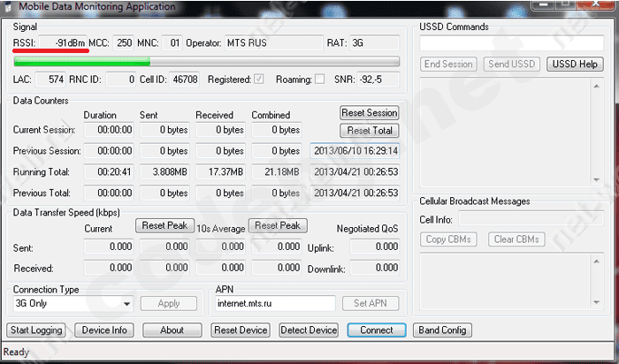Click the APN field internet.mts.ru
This screenshot has height=364, width=619.
(276, 304)
